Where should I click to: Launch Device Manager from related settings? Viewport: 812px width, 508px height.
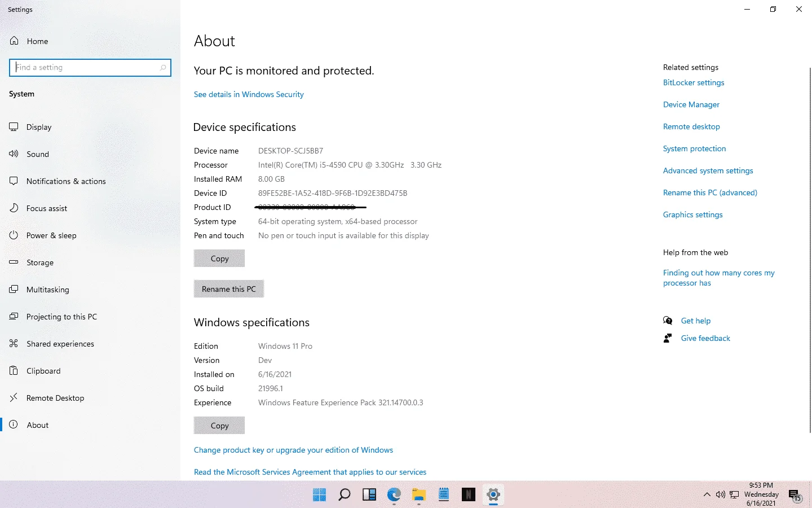691,104
